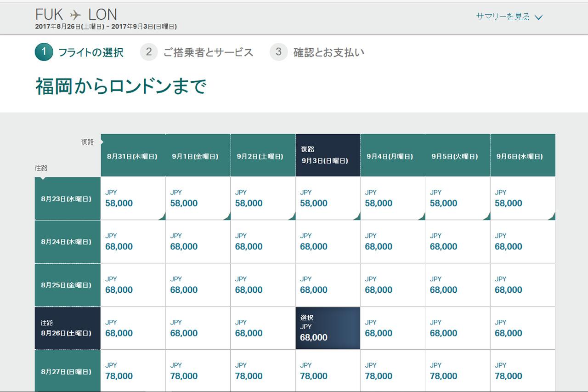Choose 68,000 fare for 8月25日 and 9月3日
This screenshot has width=588, height=392.
click(328, 285)
